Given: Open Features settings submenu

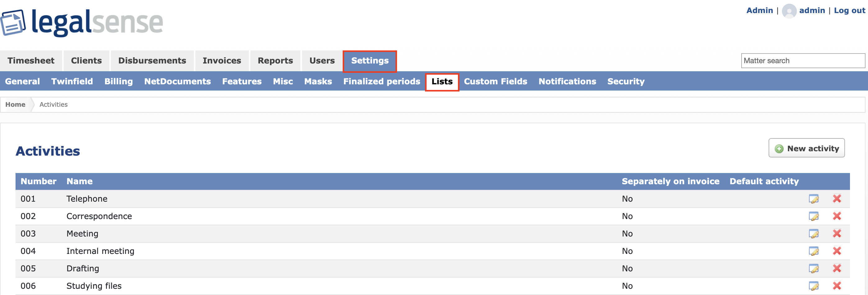Looking at the screenshot, I should 242,81.
